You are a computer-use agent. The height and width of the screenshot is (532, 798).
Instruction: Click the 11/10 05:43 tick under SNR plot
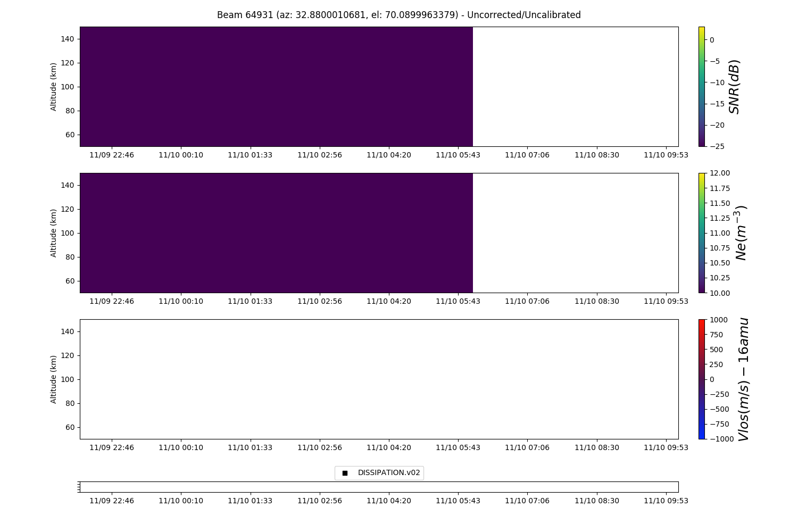click(458, 155)
